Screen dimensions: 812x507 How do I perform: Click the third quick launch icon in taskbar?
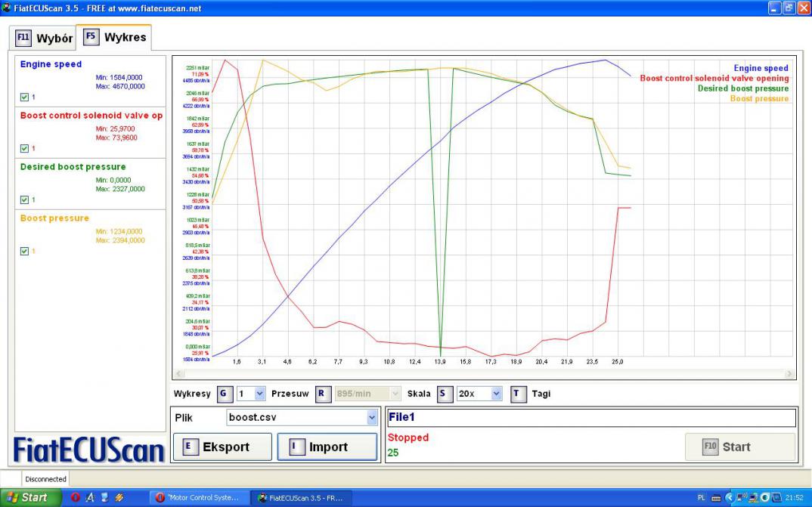pyautogui.click(x=104, y=497)
